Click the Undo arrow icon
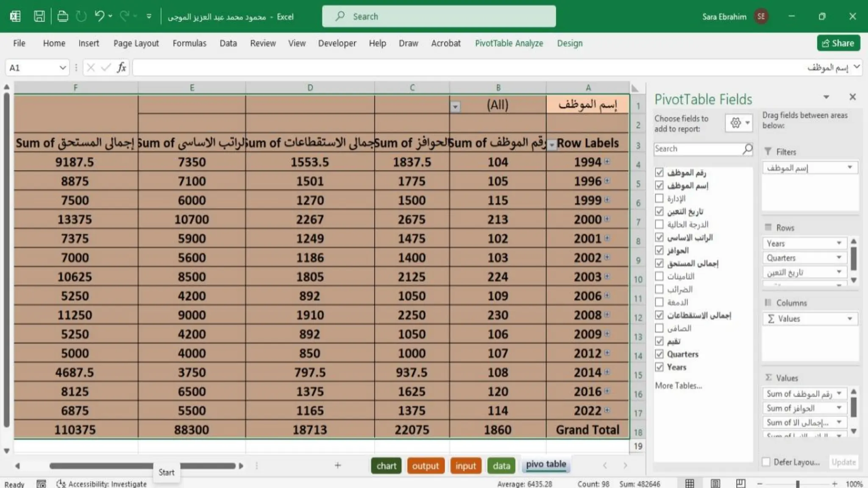Screen dimensions: 868x488 click(99, 17)
